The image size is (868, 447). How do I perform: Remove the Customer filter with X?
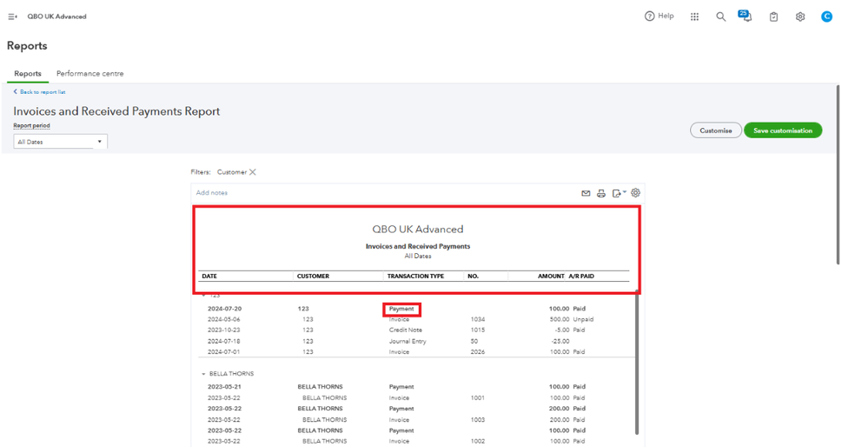(253, 172)
